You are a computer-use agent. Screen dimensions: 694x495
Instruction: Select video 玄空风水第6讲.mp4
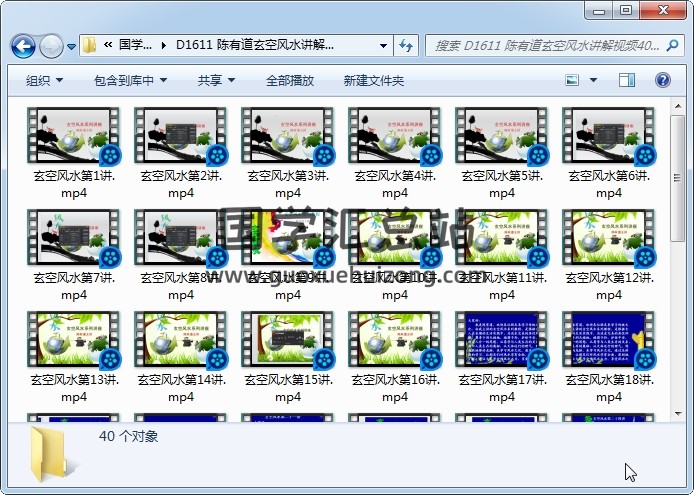tap(609, 153)
